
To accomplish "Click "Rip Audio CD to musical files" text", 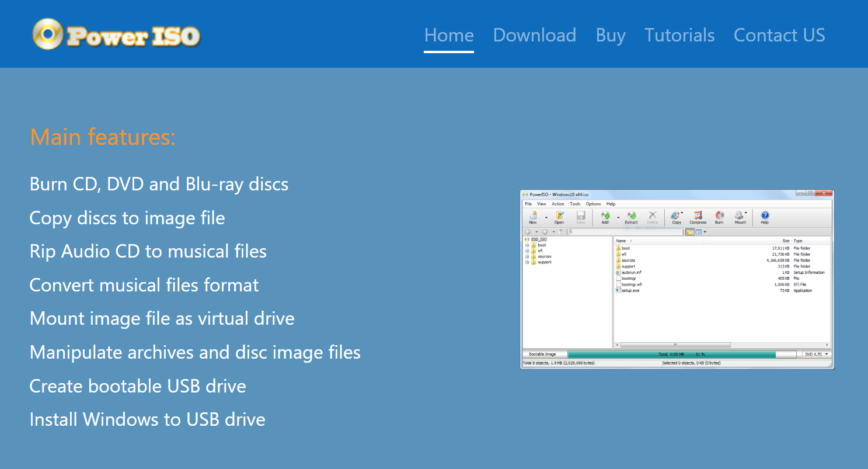I will pyautogui.click(x=148, y=251).
